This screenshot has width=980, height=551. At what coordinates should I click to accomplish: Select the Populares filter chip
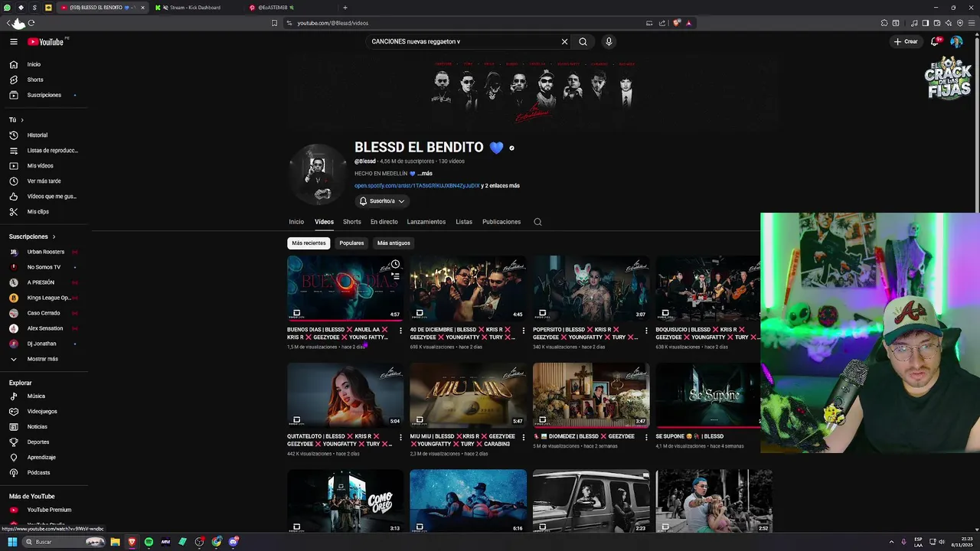click(351, 243)
